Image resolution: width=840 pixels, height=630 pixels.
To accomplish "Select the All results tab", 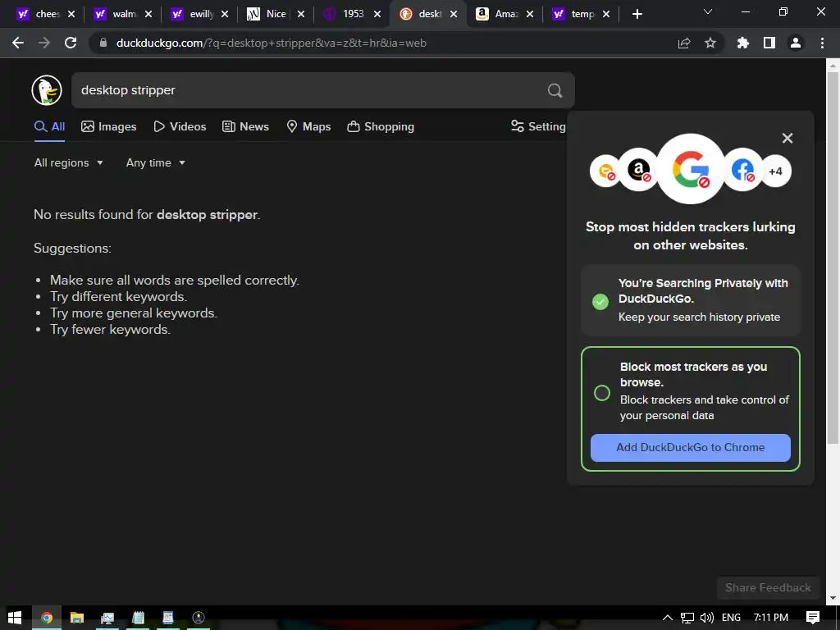I will 49,126.
